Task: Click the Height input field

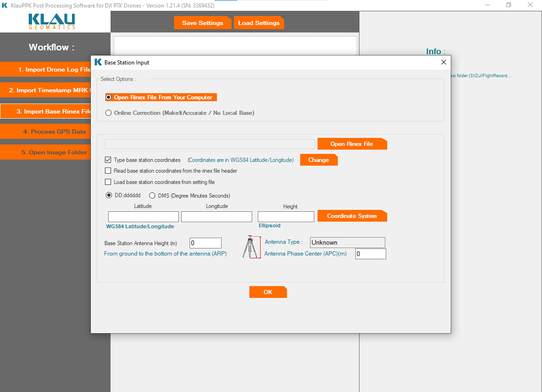Action: click(x=286, y=217)
